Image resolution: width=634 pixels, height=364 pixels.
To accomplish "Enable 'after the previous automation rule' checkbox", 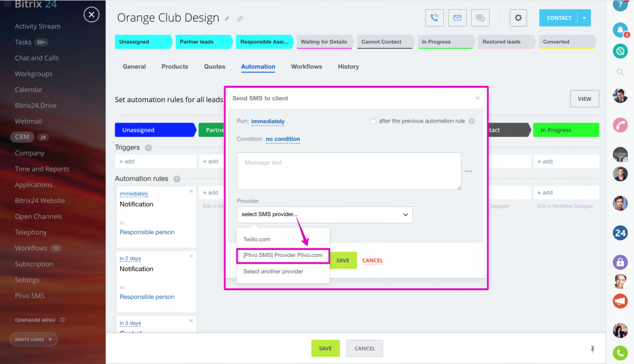I will coord(373,121).
